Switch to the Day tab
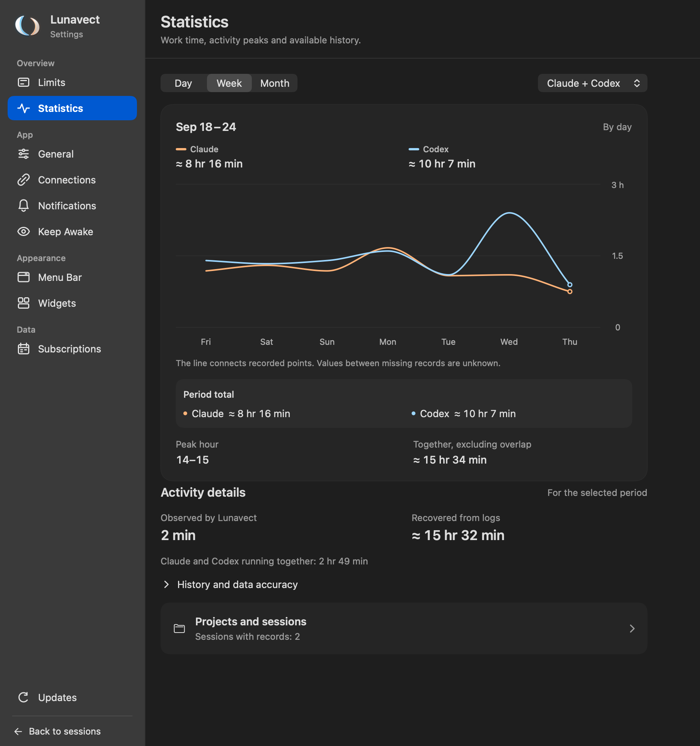The image size is (700, 746). [x=183, y=83]
